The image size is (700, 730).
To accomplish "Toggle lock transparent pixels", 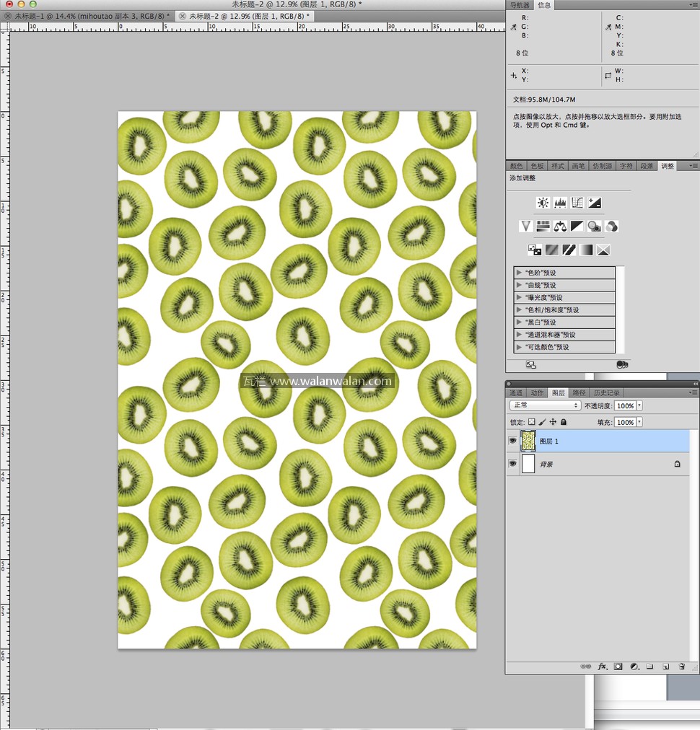I will [532, 422].
